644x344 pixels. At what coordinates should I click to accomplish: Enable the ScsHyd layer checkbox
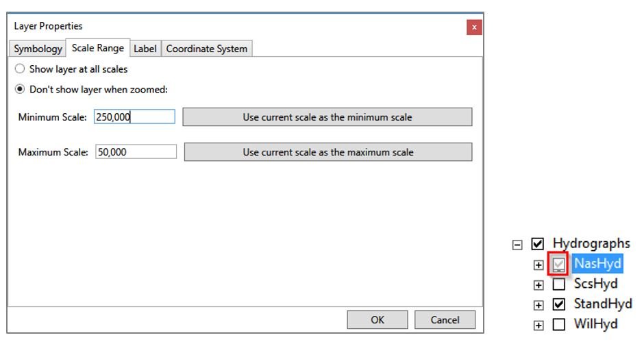pyautogui.click(x=558, y=284)
